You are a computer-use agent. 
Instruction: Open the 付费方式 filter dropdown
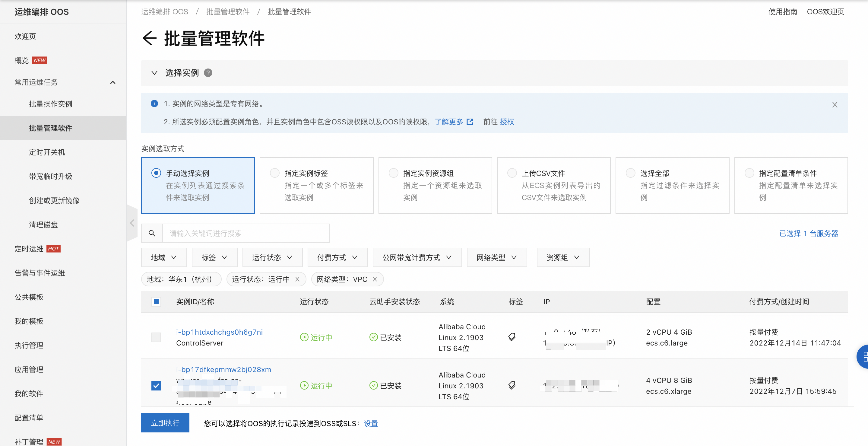click(337, 258)
